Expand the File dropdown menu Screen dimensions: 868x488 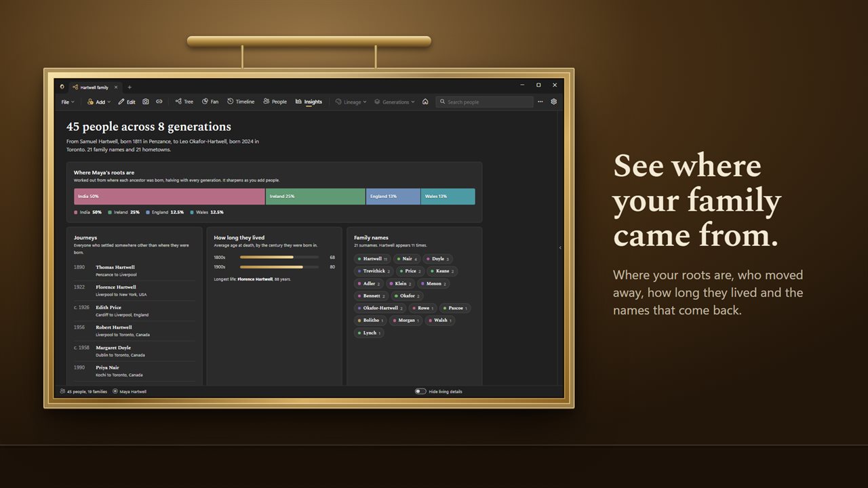[67, 102]
